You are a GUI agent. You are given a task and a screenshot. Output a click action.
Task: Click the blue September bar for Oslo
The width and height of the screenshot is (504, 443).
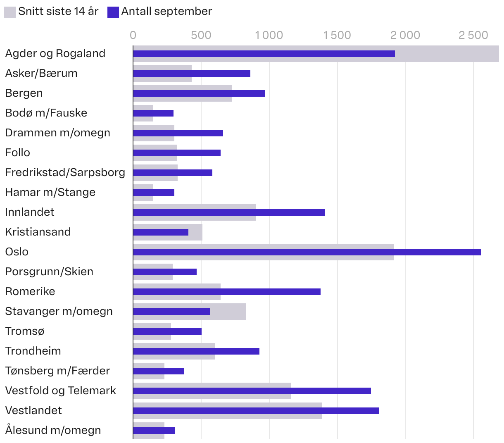pyautogui.click(x=307, y=252)
